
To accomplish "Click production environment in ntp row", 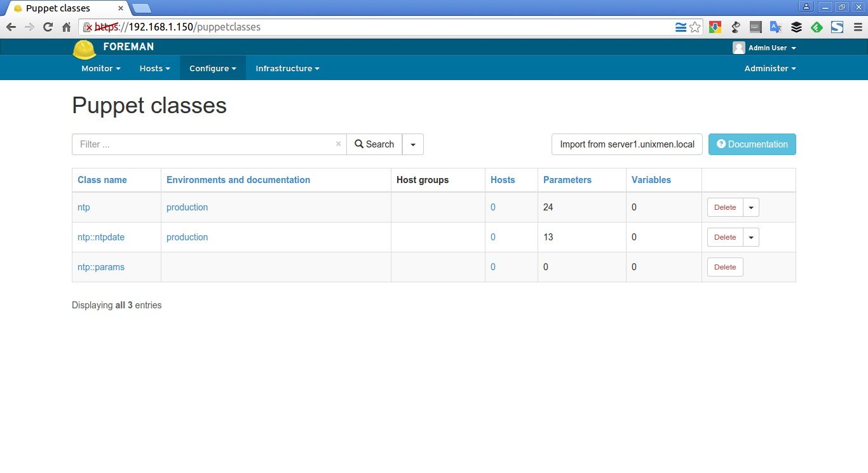I will click(x=187, y=207).
